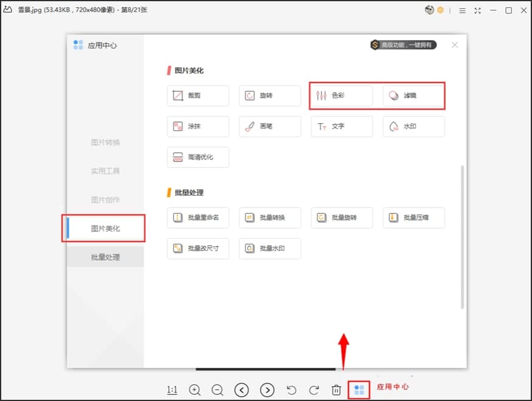The width and height of the screenshot is (532, 401).
Task: Open the hamburger main menu
Action: [462, 11]
